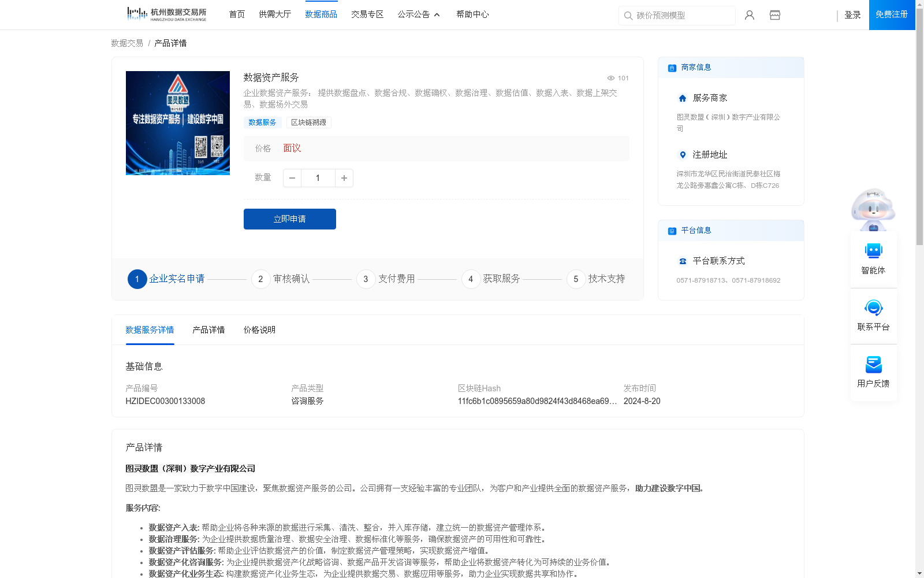Click the publish date 2024-8-20
924x578 pixels.
pos(642,401)
